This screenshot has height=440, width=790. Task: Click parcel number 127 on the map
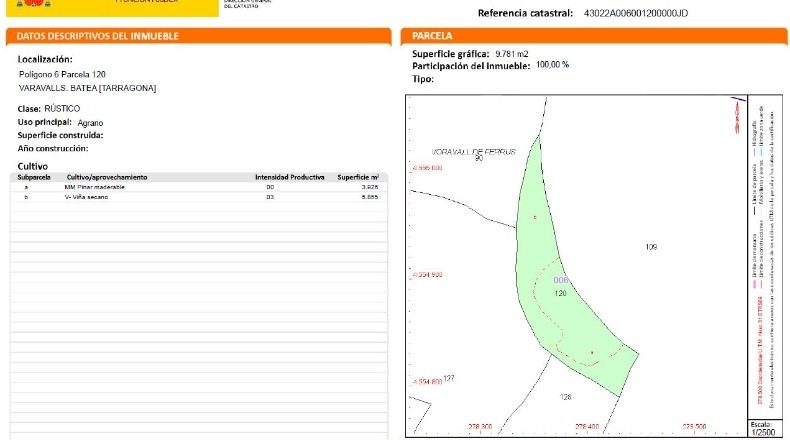pos(449,379)
